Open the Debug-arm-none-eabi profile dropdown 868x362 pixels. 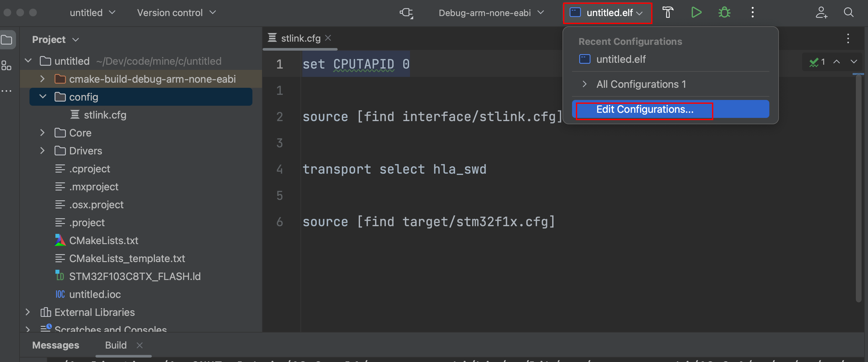[491, 13]
